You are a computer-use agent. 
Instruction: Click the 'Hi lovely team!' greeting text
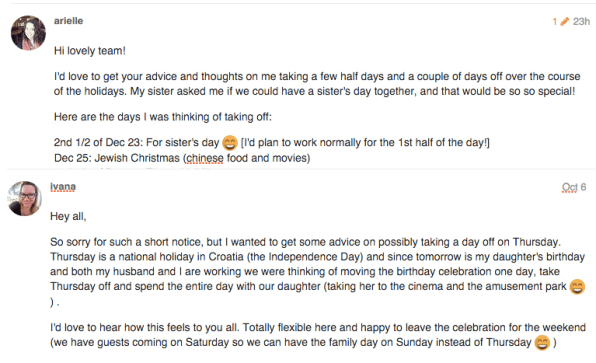point(90,51)
